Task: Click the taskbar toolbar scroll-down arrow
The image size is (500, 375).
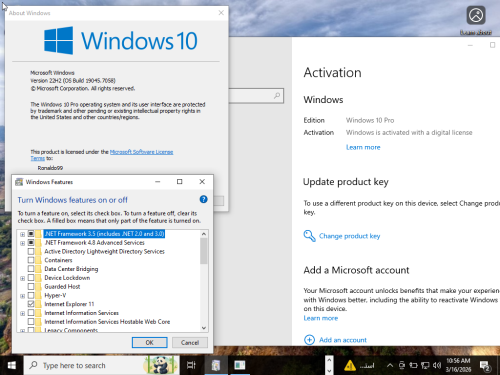Action: (x=329, y=370)
